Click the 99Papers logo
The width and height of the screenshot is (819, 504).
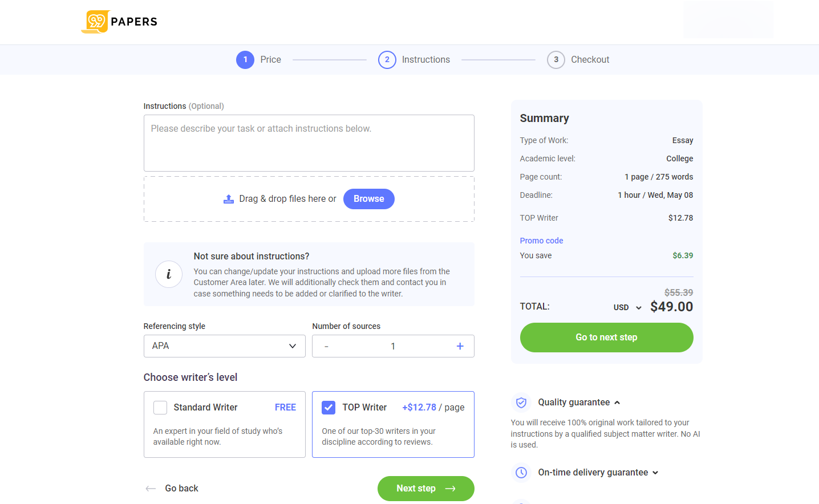tap(119, 22)
